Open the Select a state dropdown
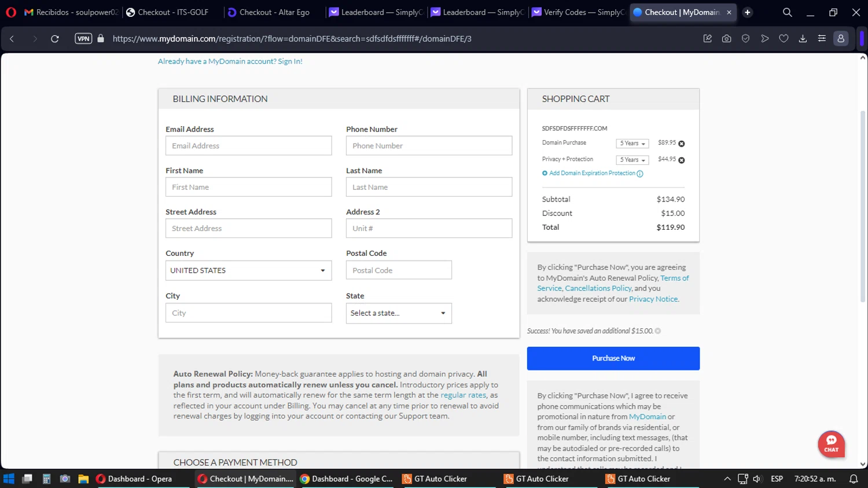 point(399,313)
